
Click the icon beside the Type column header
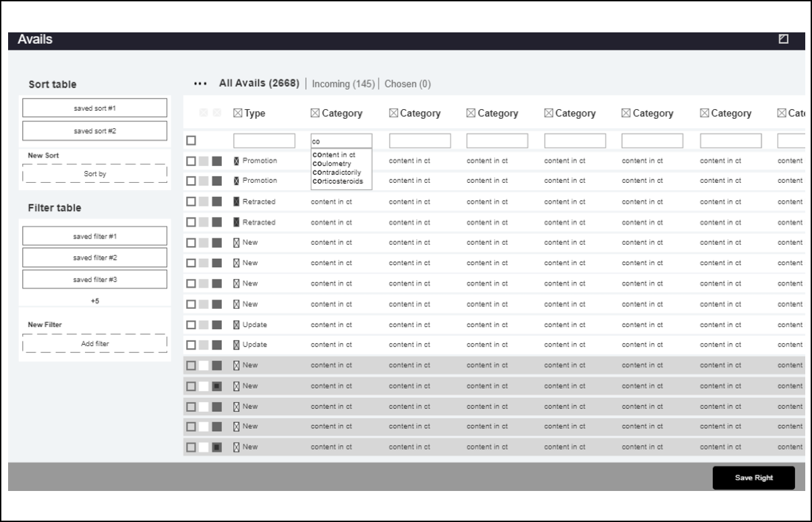pyautogui.click(x=237, y=113)
